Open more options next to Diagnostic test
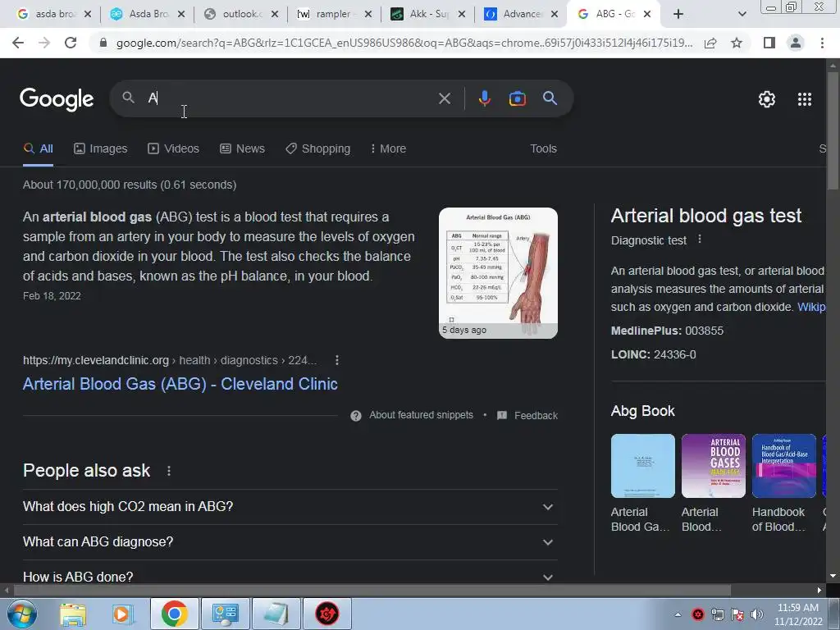The width and height of the screenshot is (840, 630). click(699, 240)
